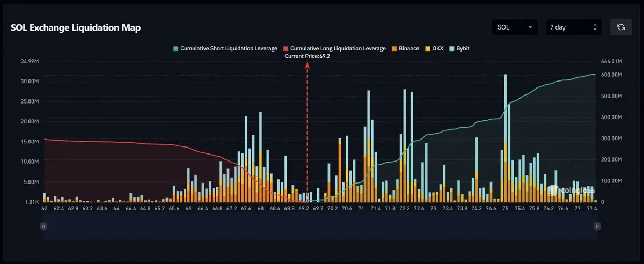Click the tallest liquidation bar at price 75
This screenshot has height=264, width=644.
click(x=505, y=138)
